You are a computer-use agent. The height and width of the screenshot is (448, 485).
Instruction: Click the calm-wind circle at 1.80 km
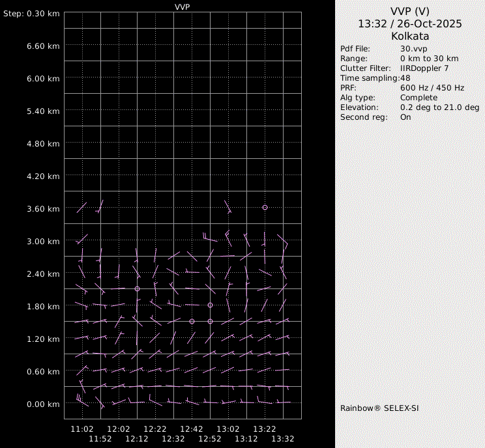click(x=210, y=305)
